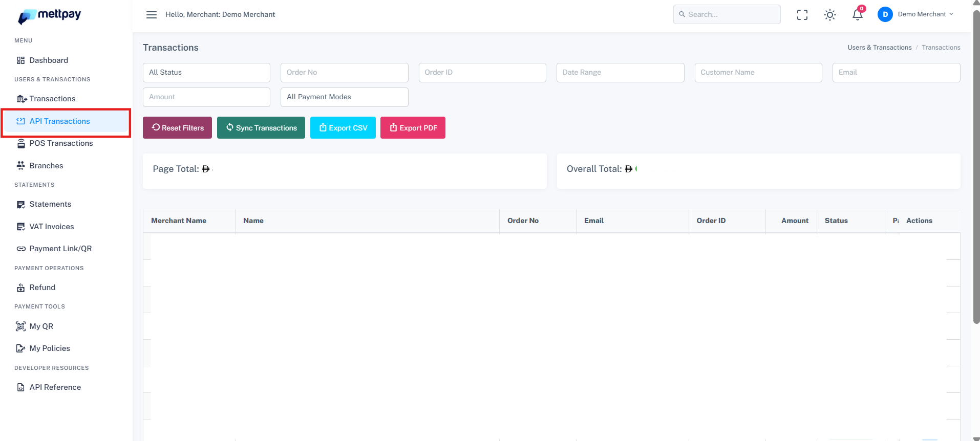The height and width of the screenshot is (441, 980).
Task: Click the Overall Total text
Action: pyautogui.click(x=594, y=169)
